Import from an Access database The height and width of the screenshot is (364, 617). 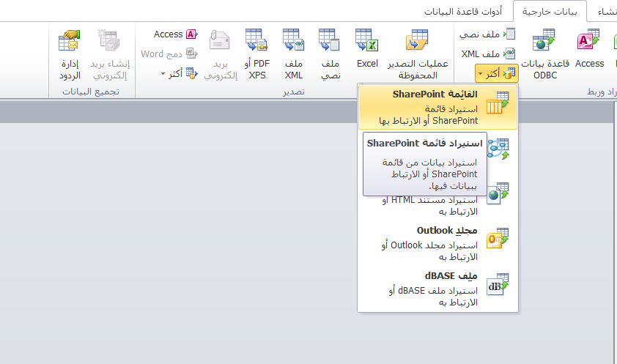pyautogui.click(x=589, y=49)
